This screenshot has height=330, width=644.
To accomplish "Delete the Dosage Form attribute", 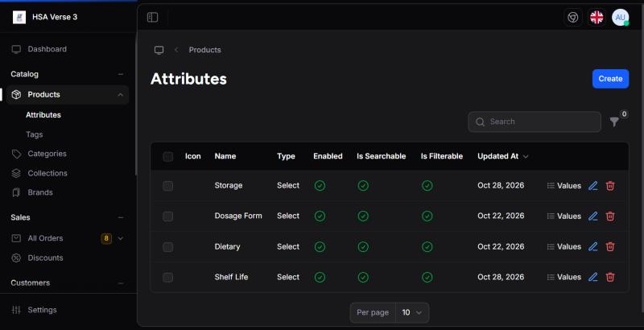I will (610, 217).
